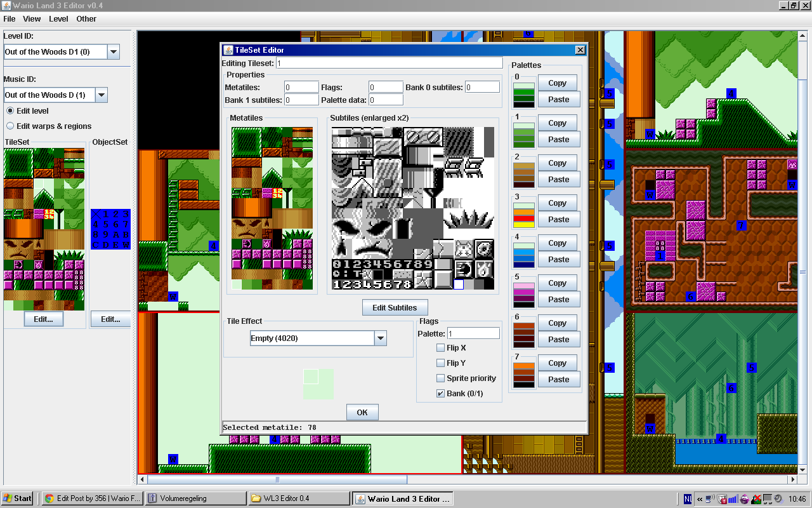The width and height of the screenshot is (812, 508).
Task: Expand the Music ID dropdown
Action: pyautogui.click(x=101, y=95)
